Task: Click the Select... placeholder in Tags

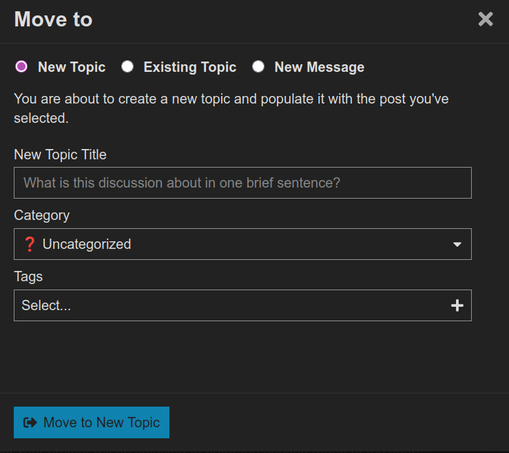Action: pos(46,305)
